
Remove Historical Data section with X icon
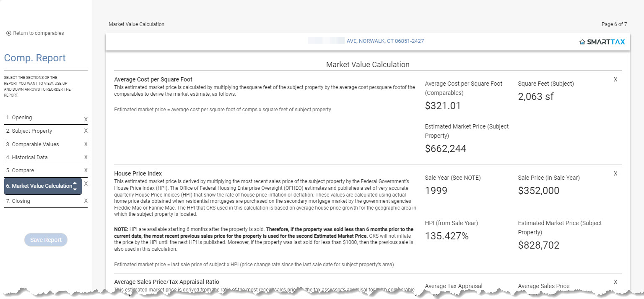pos(86,157)
